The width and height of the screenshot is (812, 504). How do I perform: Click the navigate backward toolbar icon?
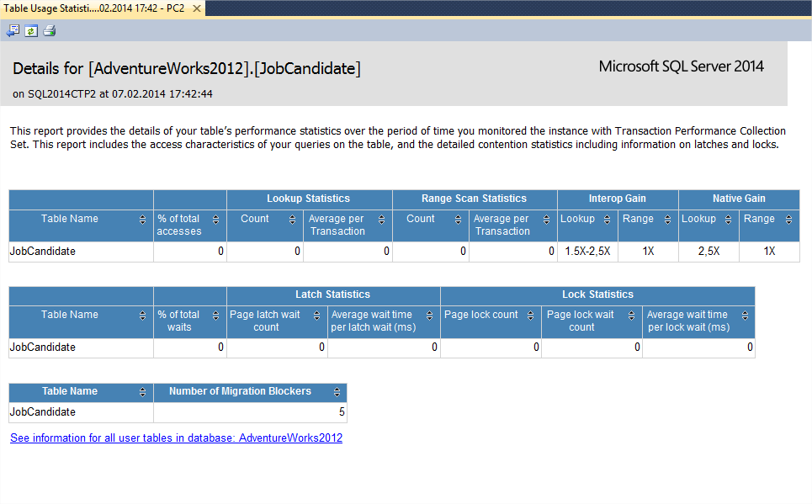click(x=13, y=31)
